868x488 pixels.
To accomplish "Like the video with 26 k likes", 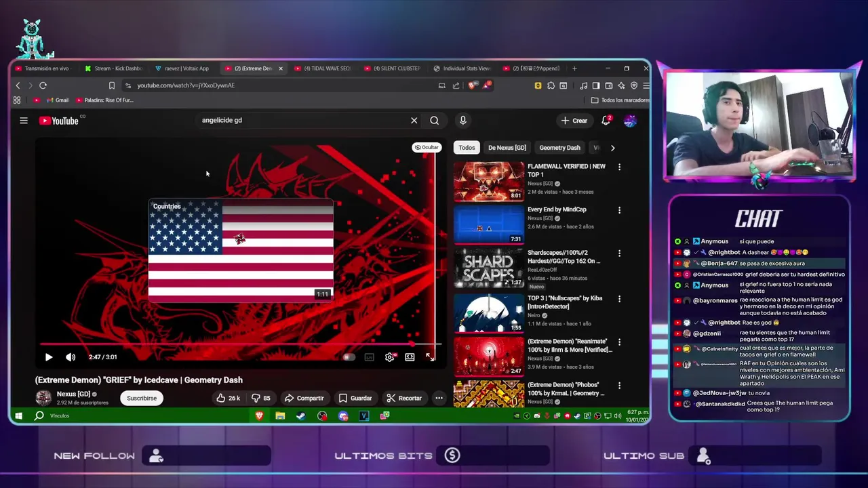I will click(229, 398).
